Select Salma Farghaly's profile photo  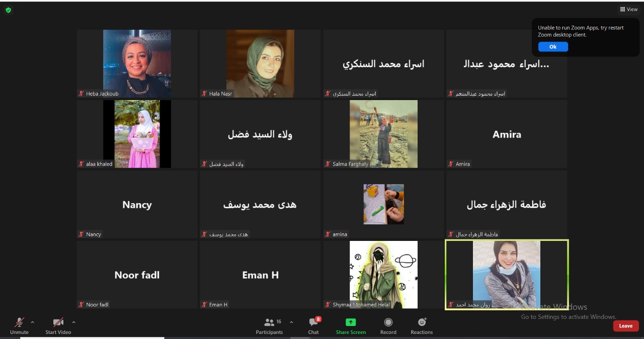[x=383, y=134]
